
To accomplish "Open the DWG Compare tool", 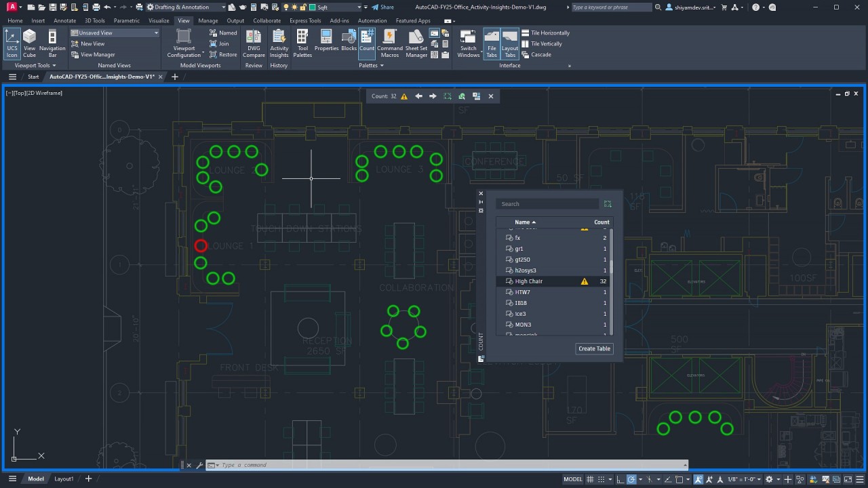I will 253,43.
